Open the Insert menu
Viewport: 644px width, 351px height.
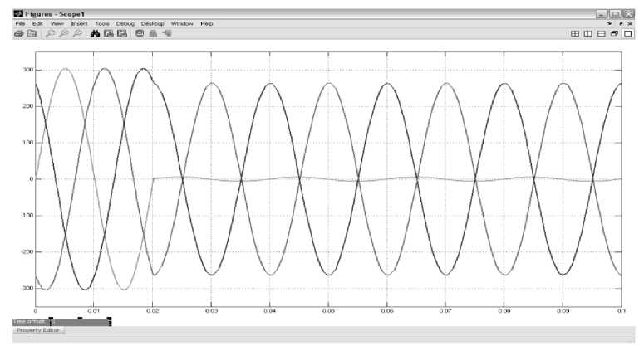click(x=79, y=24)
